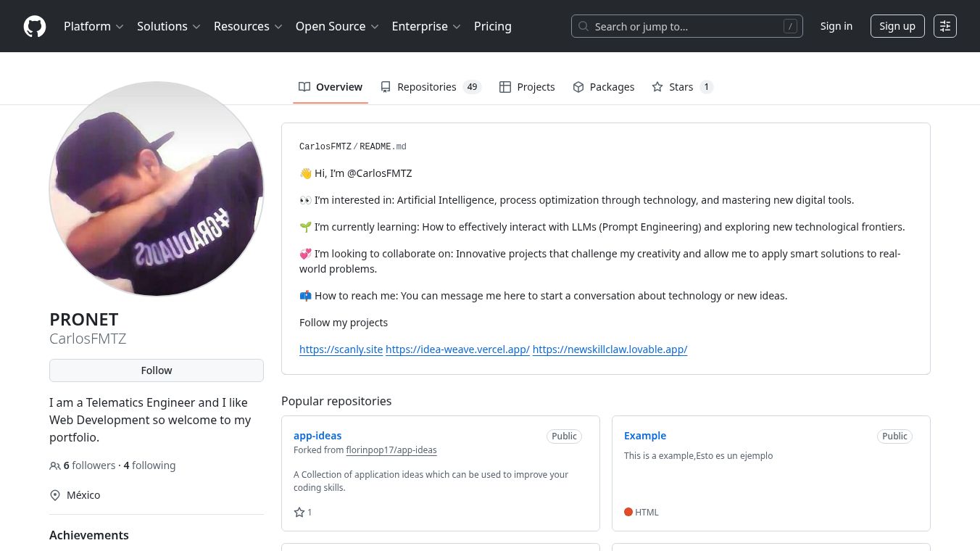Click the Public badge on Example card
This screenshot has width=980, height=551.
coord(894,436)
